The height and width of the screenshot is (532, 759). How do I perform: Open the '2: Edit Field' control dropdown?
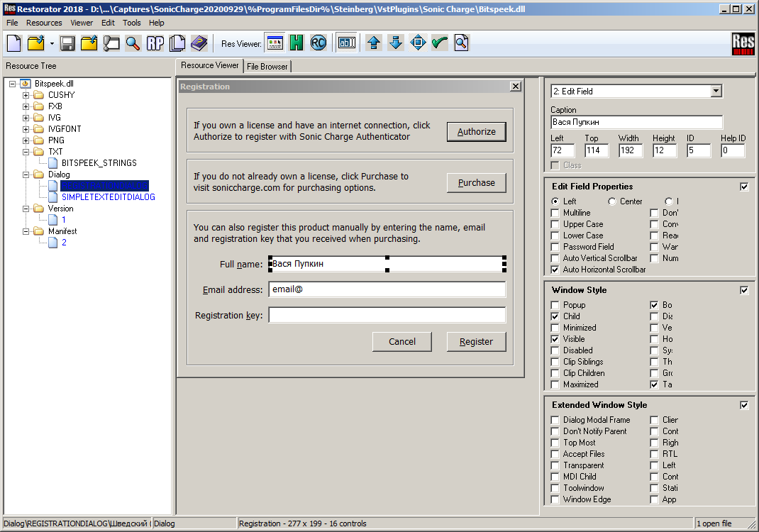click(716, 91)
